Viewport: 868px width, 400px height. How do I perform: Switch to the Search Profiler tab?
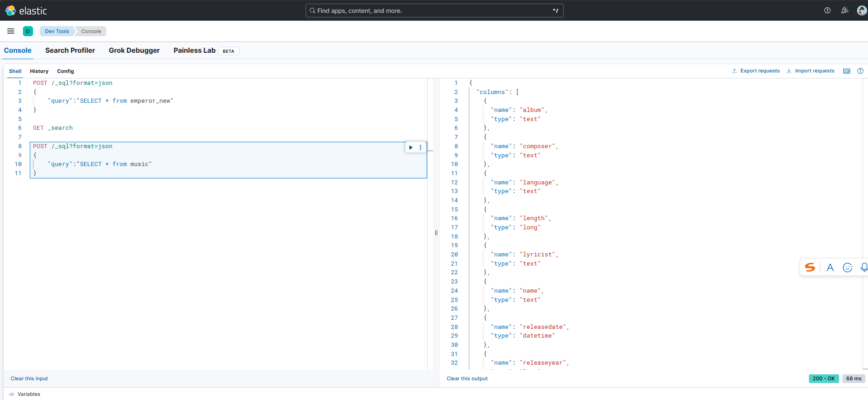[70, 50]
